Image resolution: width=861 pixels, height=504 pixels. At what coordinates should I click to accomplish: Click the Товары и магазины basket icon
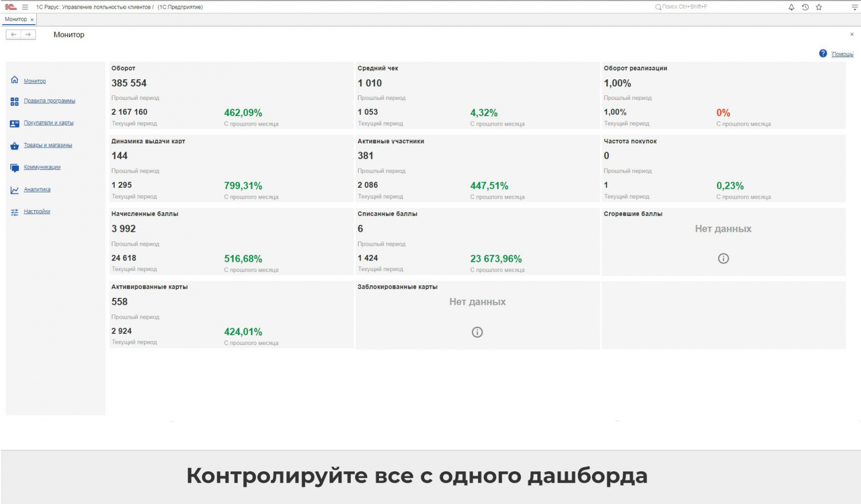[14, 146]
